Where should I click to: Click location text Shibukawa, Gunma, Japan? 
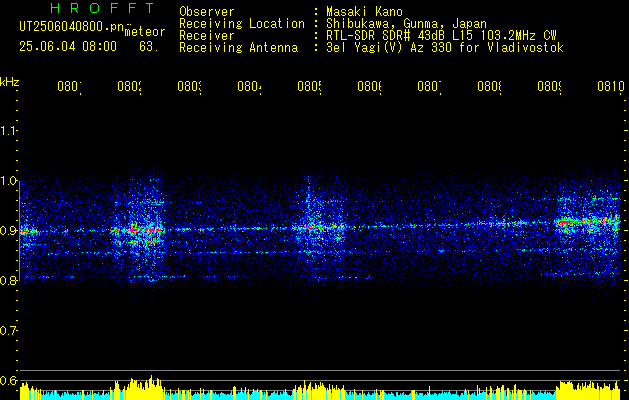tap(406, 24)
